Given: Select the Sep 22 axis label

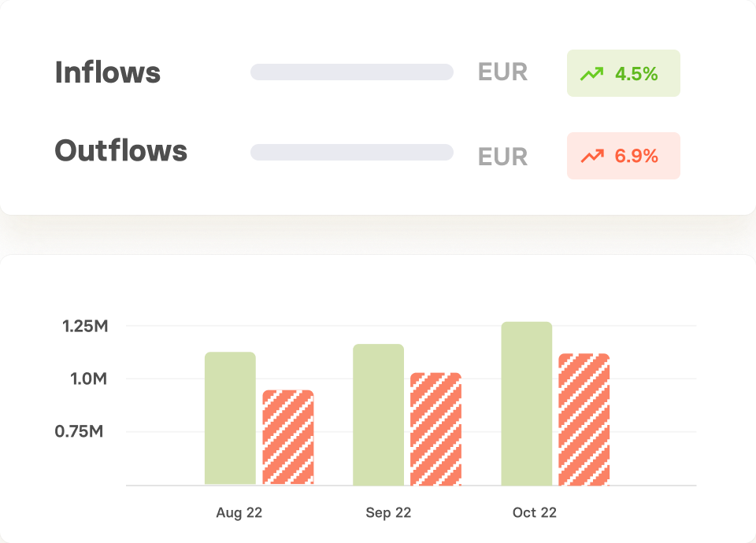Looking at the screenshot, I should [x=388, y=512].
